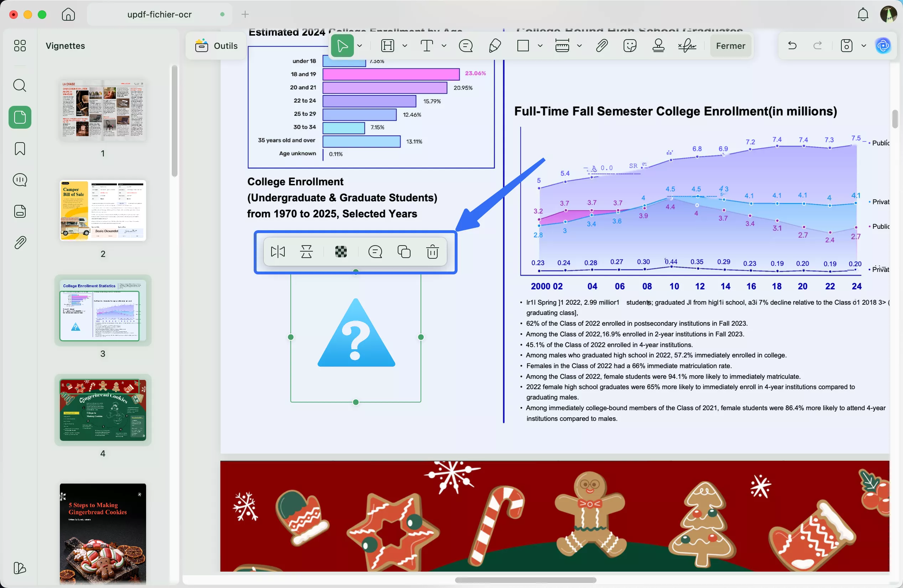Viewport: 903px width, 588px height.
Task: Toggle the thumbnails panel in sidebar
Action: 20,117
